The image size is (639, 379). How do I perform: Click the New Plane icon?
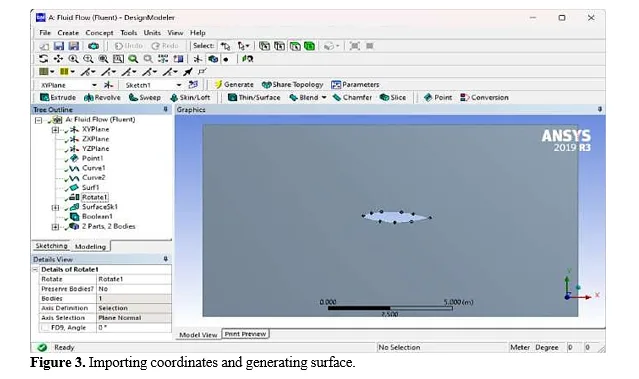[108, 85]
